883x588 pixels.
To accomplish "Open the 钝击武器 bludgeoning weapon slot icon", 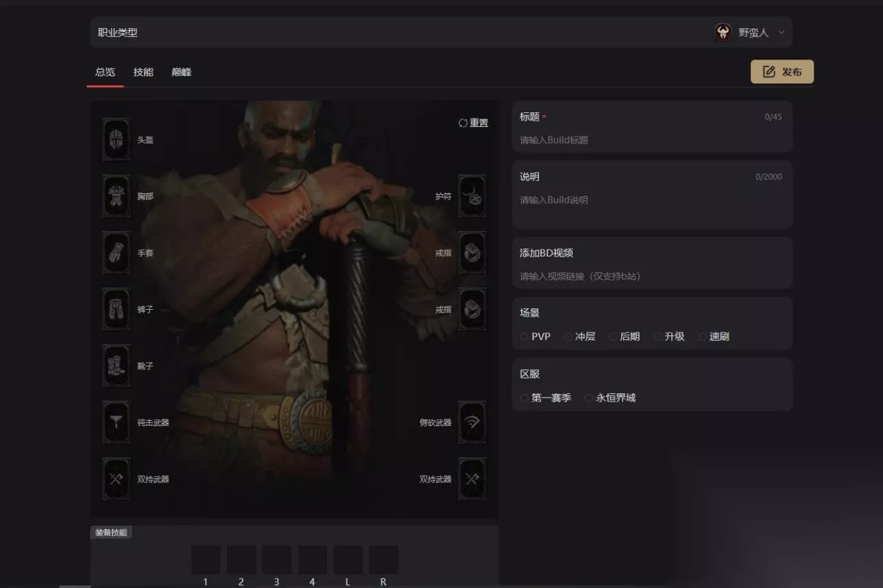I will click(116, 422).
